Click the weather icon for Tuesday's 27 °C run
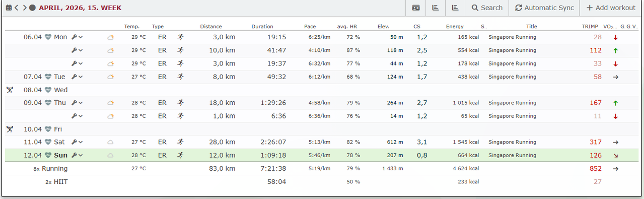Viewport: 644px width, 199px height. point(110,77)
